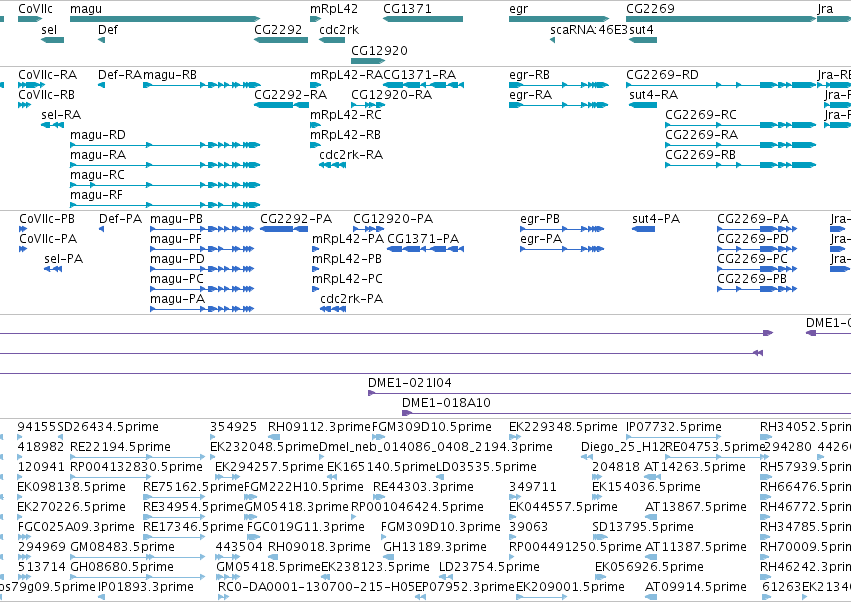Select the CG2269-RC transcript

(x=740, y=125)
